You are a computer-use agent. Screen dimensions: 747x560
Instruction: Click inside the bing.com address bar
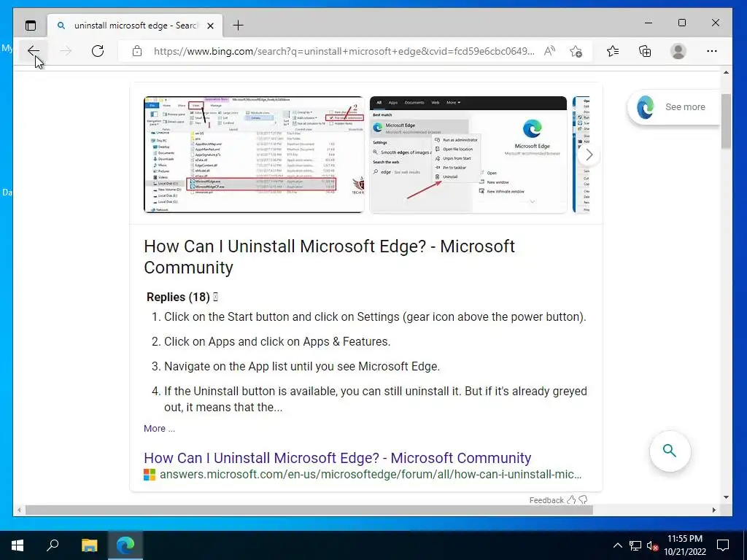[x=344, y=51]
